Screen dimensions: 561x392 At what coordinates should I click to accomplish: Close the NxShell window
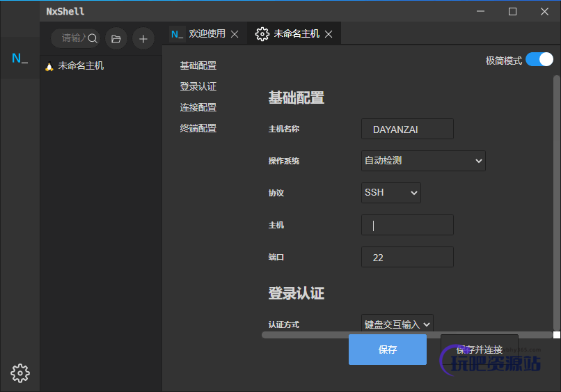click(x=544, y=11)
